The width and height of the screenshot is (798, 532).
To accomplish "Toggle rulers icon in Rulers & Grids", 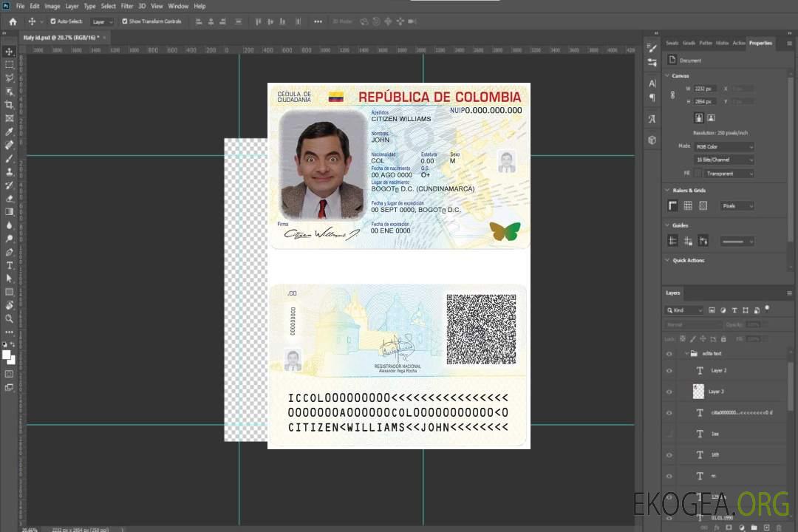I will 672,205.
